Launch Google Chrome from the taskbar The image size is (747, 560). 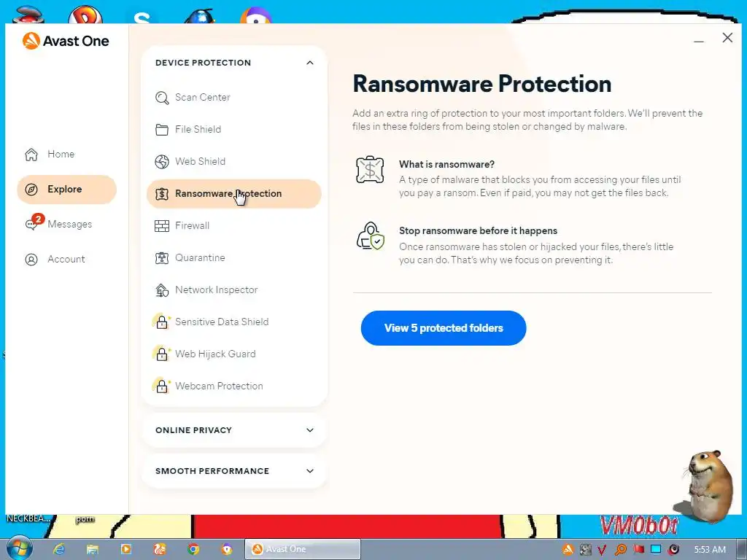193,549
